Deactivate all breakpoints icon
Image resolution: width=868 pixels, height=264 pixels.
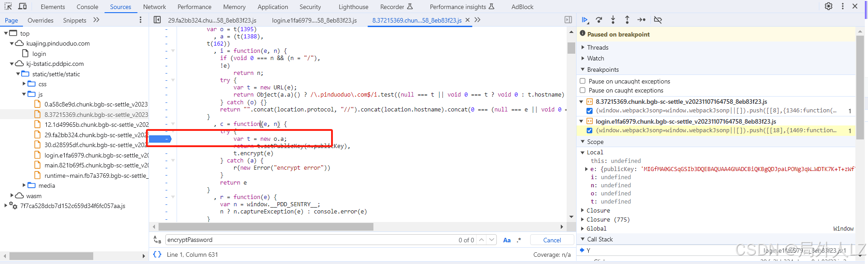tap(658, 20)
